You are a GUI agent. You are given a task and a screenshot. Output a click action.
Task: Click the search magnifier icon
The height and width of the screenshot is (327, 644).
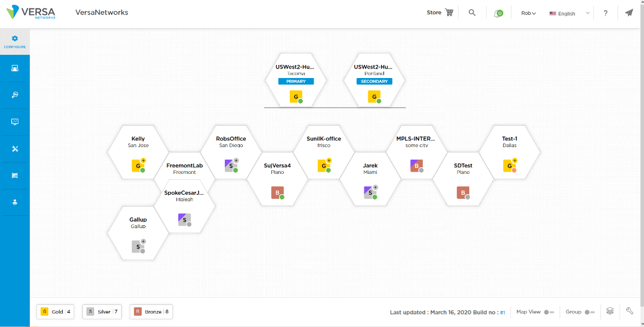472,13
